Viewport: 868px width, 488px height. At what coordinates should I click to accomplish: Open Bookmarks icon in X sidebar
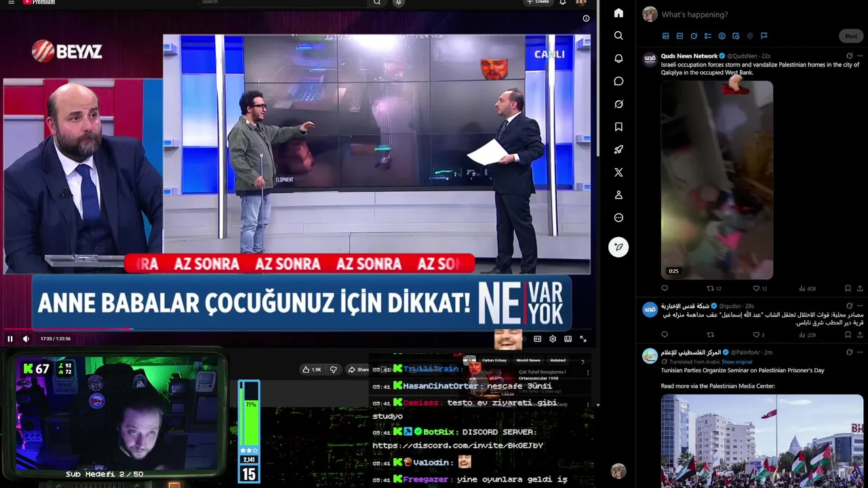pos(618,127)
